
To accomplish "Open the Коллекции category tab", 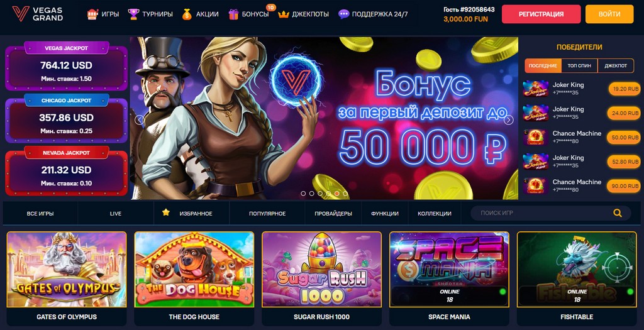I will [x=434, y=214].
